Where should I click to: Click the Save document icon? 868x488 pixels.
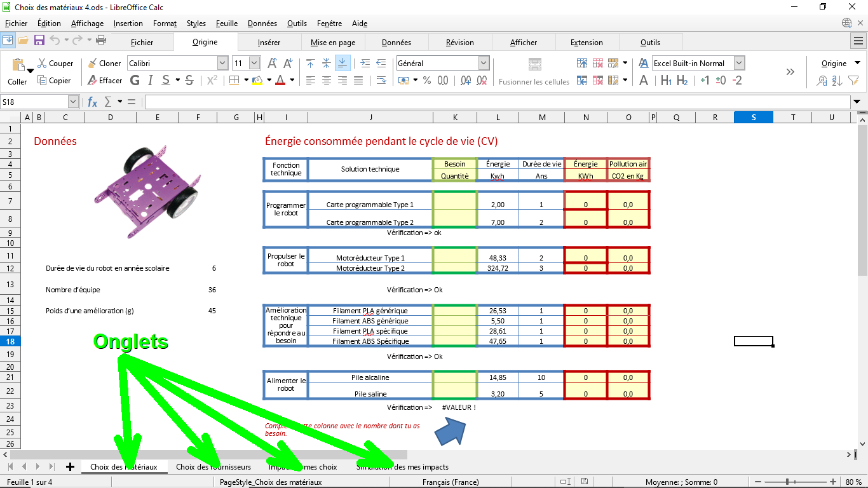point(39,40)
